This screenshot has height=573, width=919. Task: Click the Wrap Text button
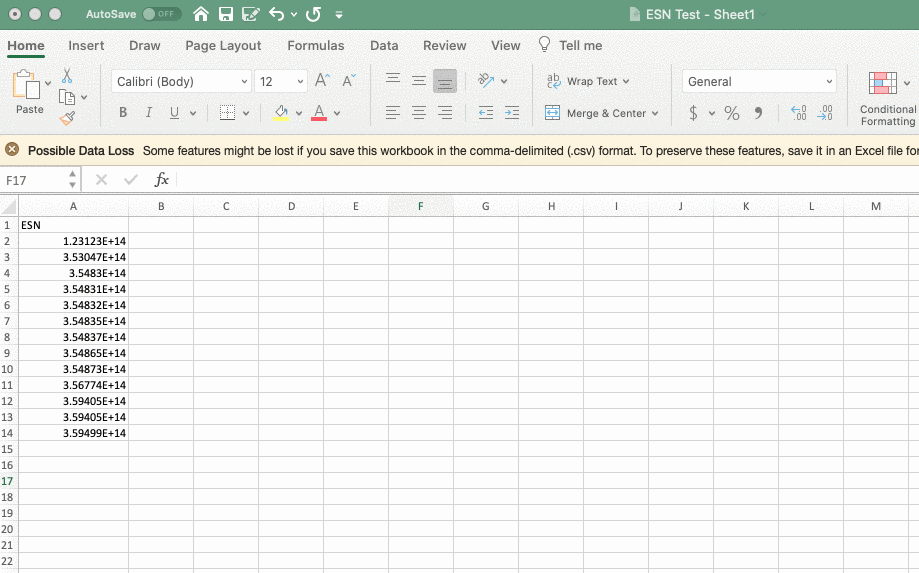coord(588,81)
